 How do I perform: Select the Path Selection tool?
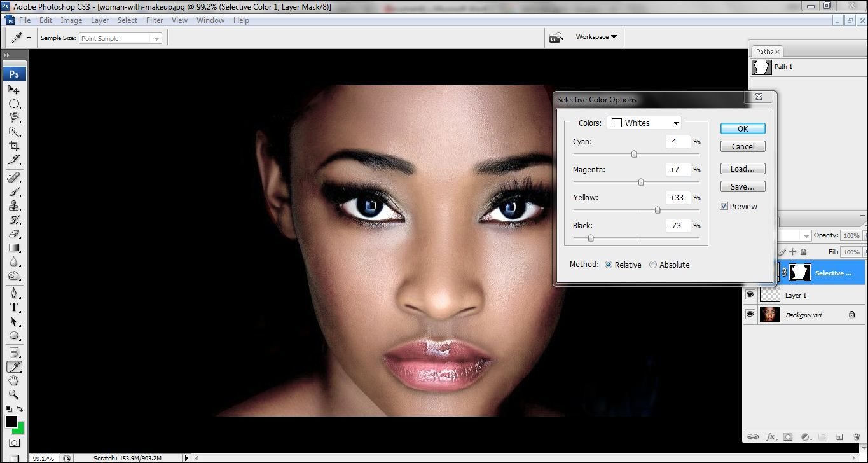click(x=14, y=321)
